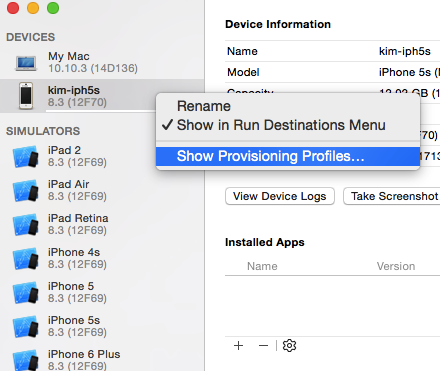Click the iPhone 5s simulator icon

pyautogui.click(x=26, y=326)
